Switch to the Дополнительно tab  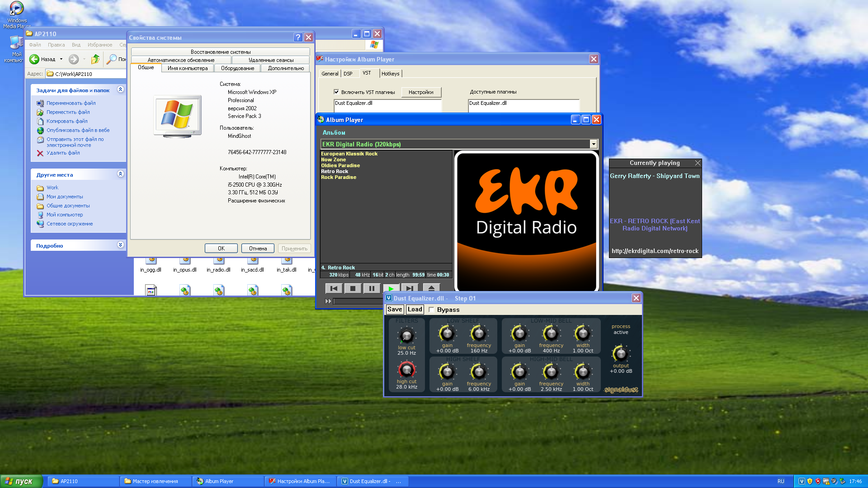pyautogui.click(x=286, y=68)
